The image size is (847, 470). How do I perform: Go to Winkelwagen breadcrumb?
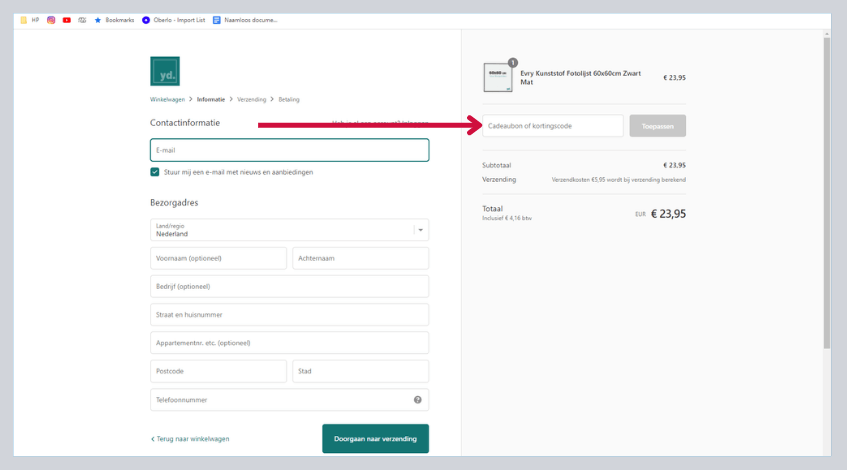pos(167,99)
